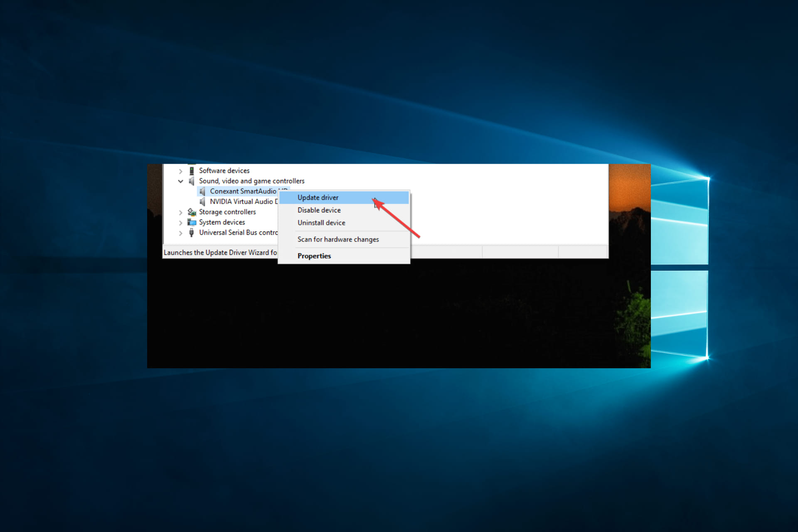
Task: Select the Software devices label
Action: (x=224, y=171)
